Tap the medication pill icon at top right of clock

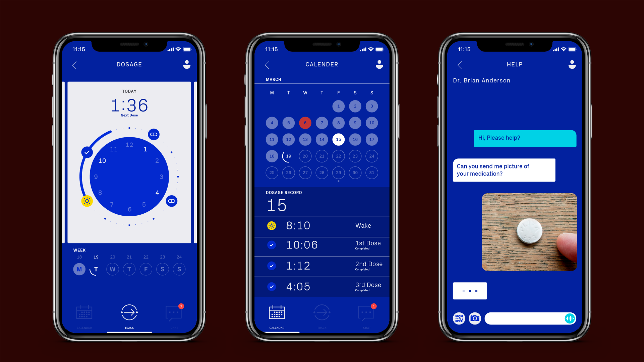click(153, 134)
